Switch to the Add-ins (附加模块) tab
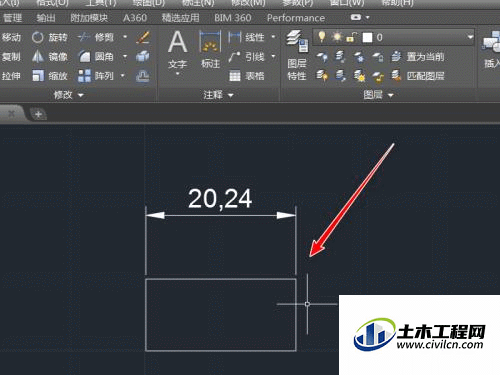The width and height of the screenshot is (500, 375). point(89,18)
